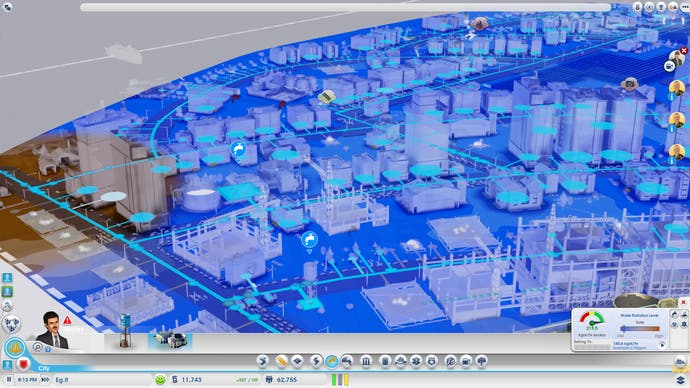Open the Sewage menu icon
Screen dimensions: 690x388
click(x=348, y=361)
